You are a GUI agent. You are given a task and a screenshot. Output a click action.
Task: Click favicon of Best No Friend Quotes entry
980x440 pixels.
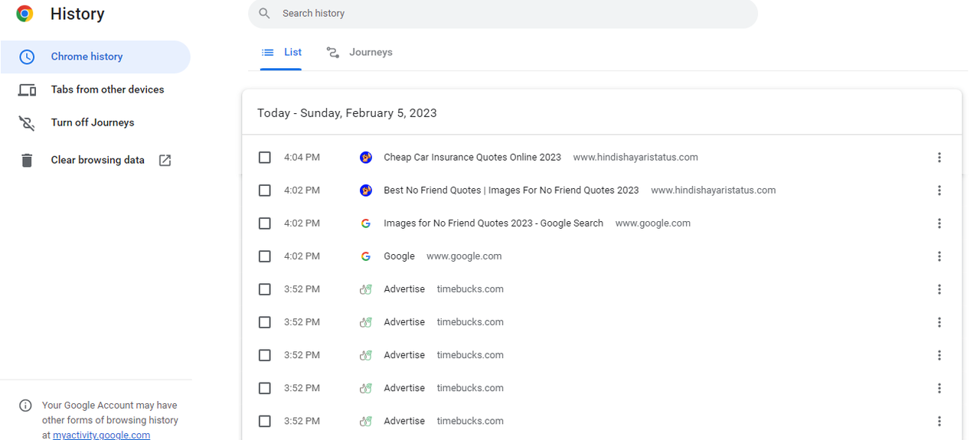[x=366, y=191]
